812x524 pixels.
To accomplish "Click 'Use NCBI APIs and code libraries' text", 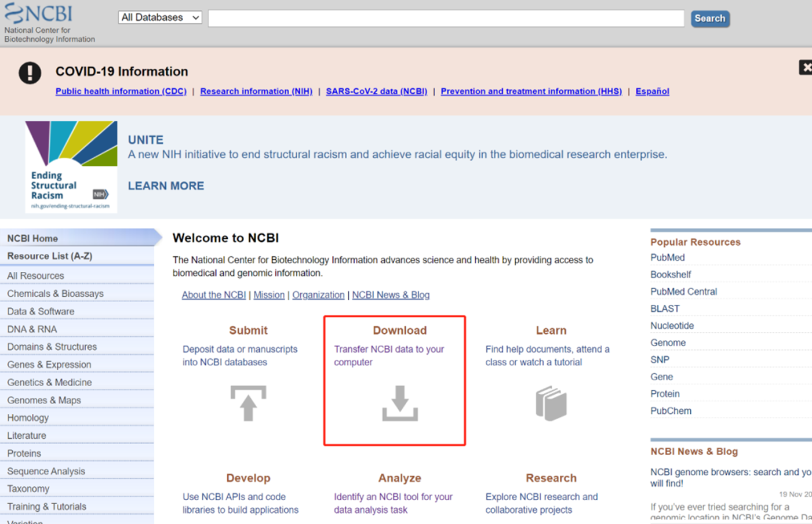I will click(x=241, y=503).
